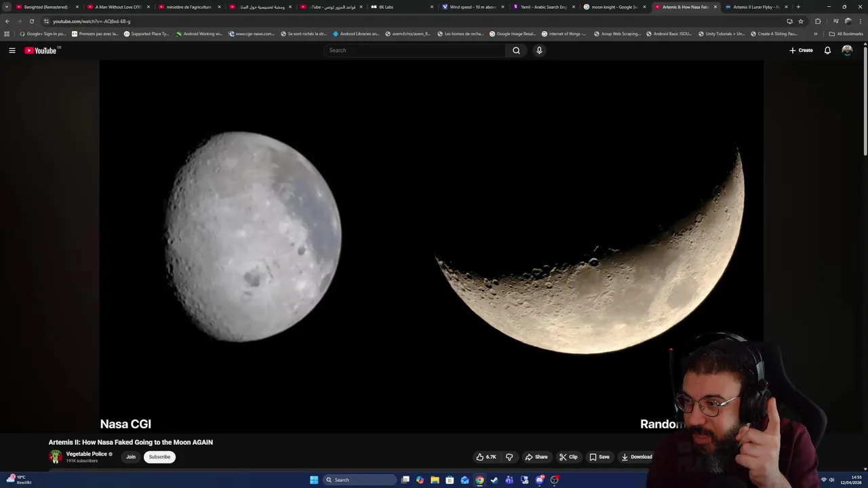
Task: Open the Chrome extensions puzzle icon
Action: click(818, 21)
